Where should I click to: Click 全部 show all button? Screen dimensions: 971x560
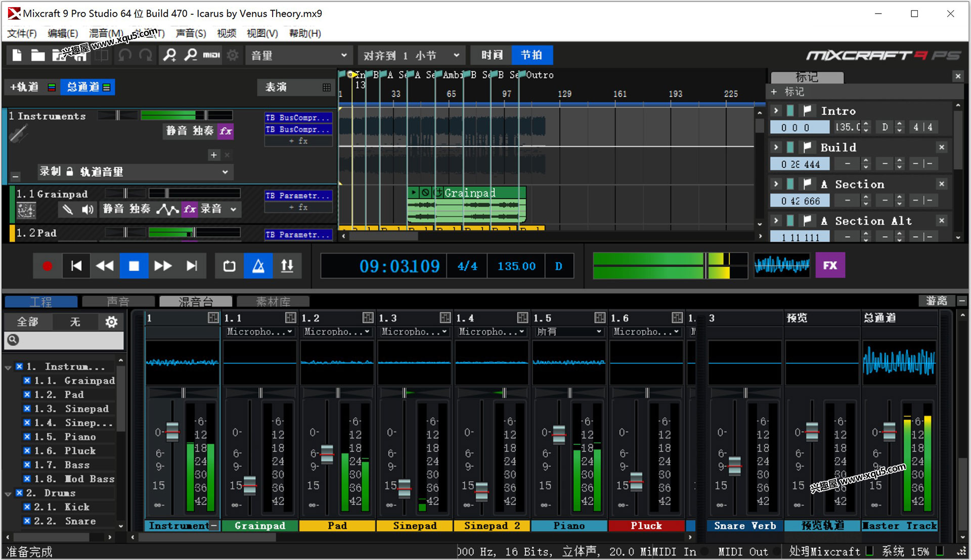pyautogui.click(x=28, y=322)
